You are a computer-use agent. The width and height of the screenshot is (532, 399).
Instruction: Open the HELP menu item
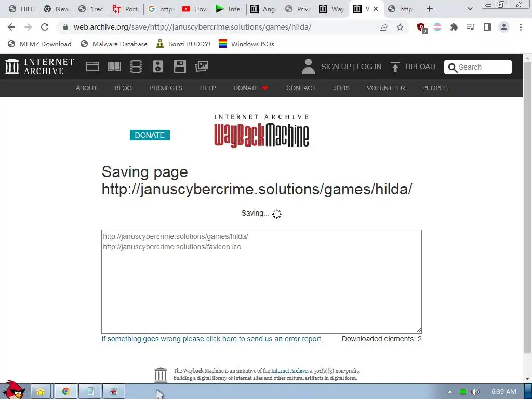coord(208,88)
